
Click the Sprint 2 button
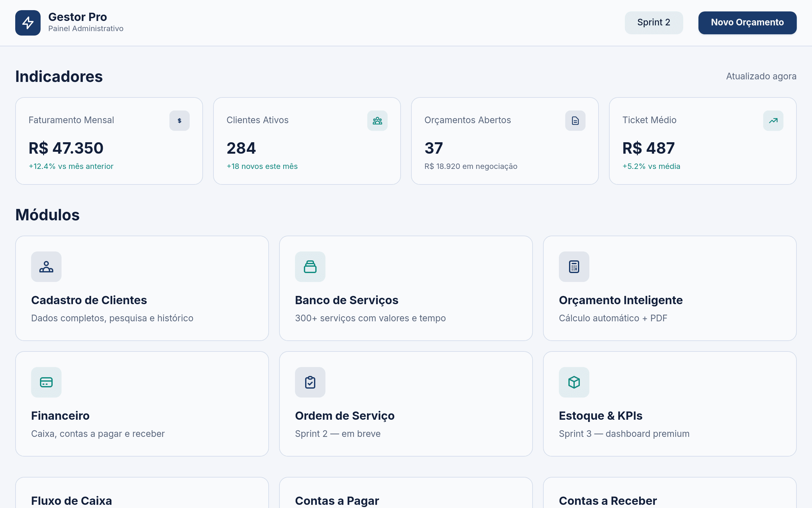pos(654,23)
